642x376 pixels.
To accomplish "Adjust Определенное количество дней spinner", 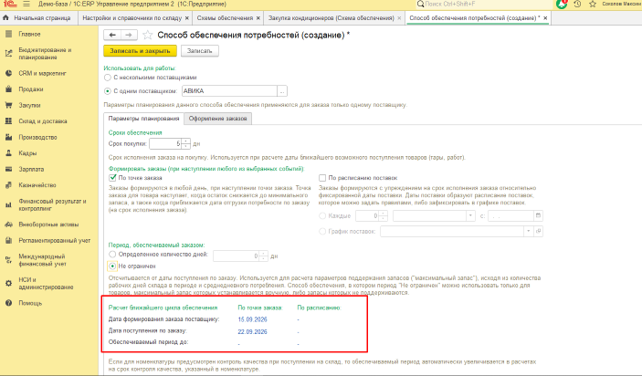I will [x=263, y=256].
